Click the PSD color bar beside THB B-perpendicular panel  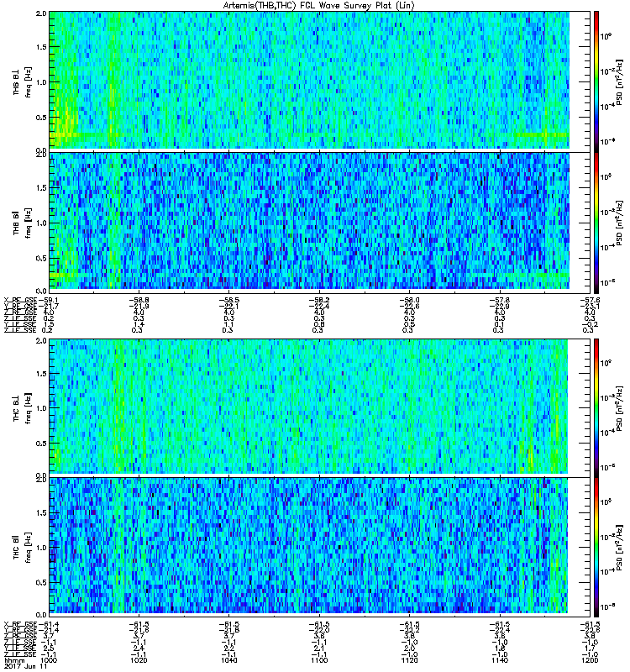pyautogui.click(x=596, y=81)
